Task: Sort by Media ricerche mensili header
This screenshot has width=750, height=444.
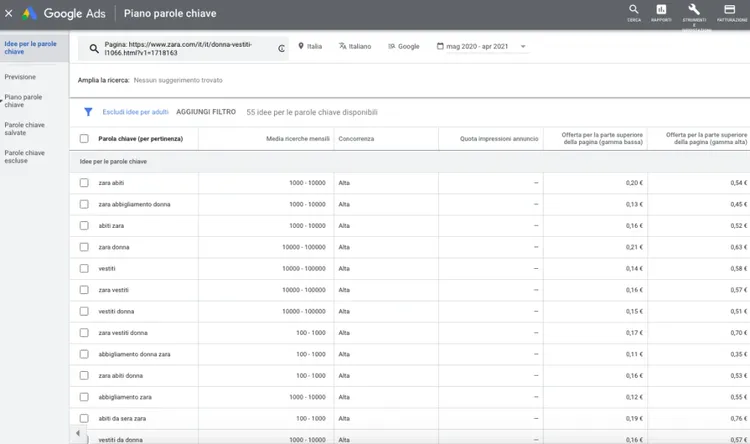Action: click(x=298, y=139)
